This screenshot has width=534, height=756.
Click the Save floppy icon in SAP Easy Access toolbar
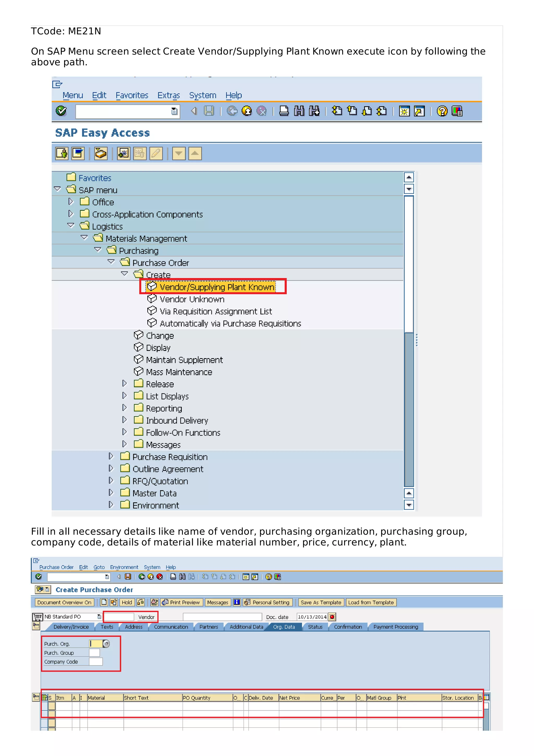[209, 111]
